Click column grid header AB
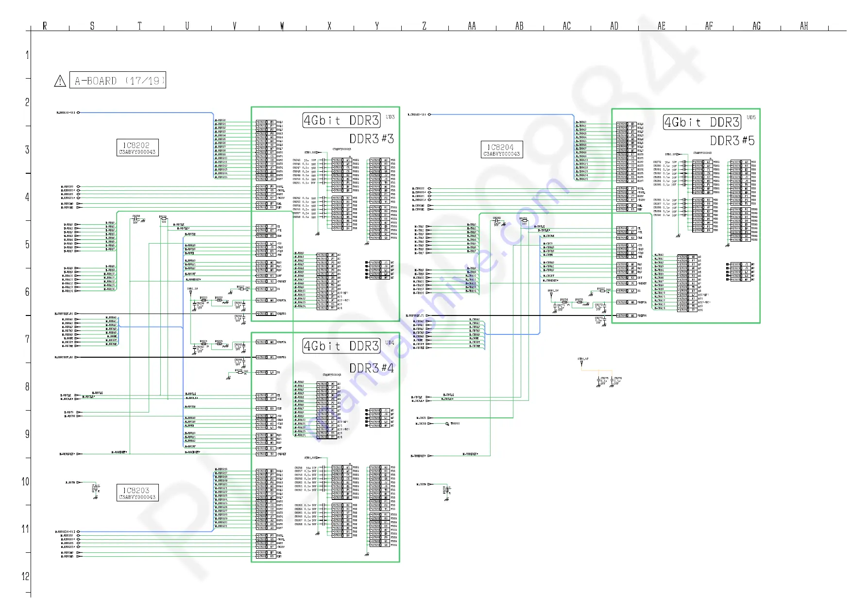 point(519,26)
